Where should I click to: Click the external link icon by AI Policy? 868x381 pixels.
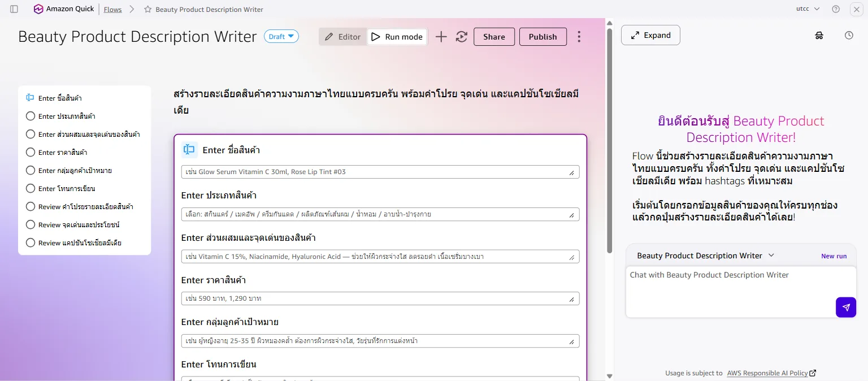[x=813, y=373]
